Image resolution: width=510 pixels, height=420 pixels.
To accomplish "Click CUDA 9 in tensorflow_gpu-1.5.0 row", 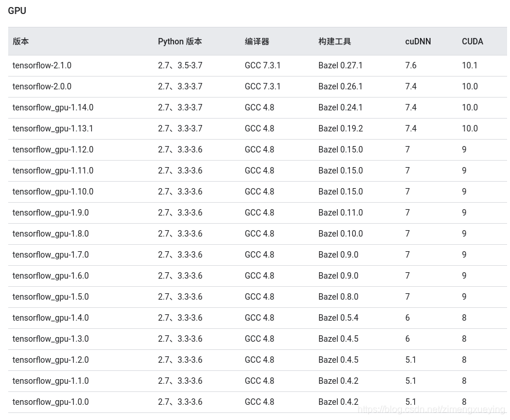I will (x=464, y=297).
